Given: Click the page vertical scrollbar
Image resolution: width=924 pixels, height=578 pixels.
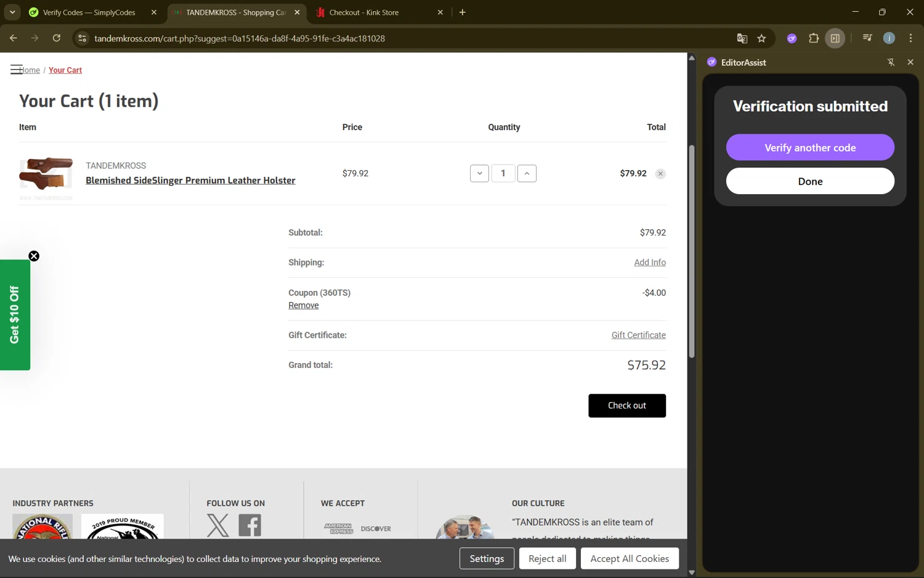Looking at the screenshot, I should tap(692, 251).
